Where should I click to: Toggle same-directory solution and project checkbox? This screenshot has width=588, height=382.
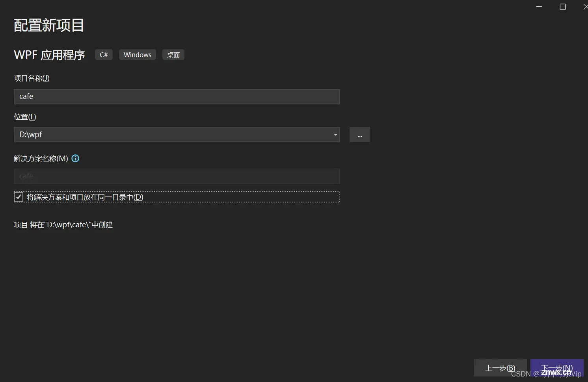tap(19, 197)
